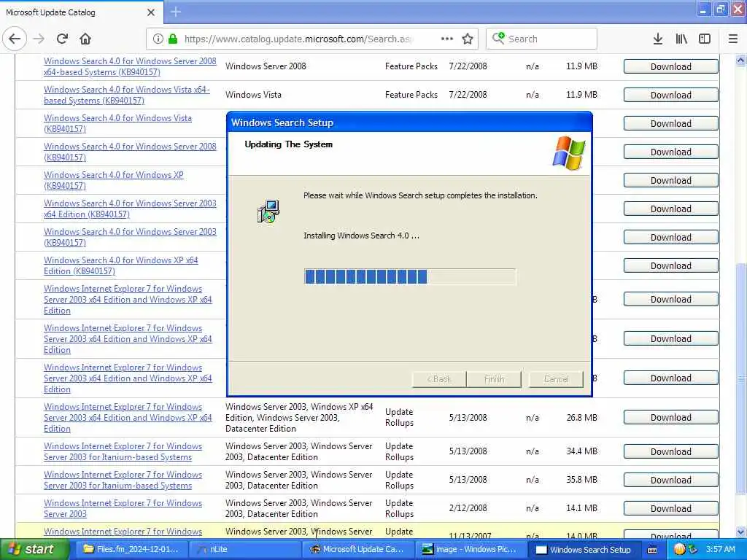Image resolution: width=747 pixels, height=560 pixels.
Task: Click the orange tray icon beside the clock
Action: pyautogui.click(x=679, y=550)
